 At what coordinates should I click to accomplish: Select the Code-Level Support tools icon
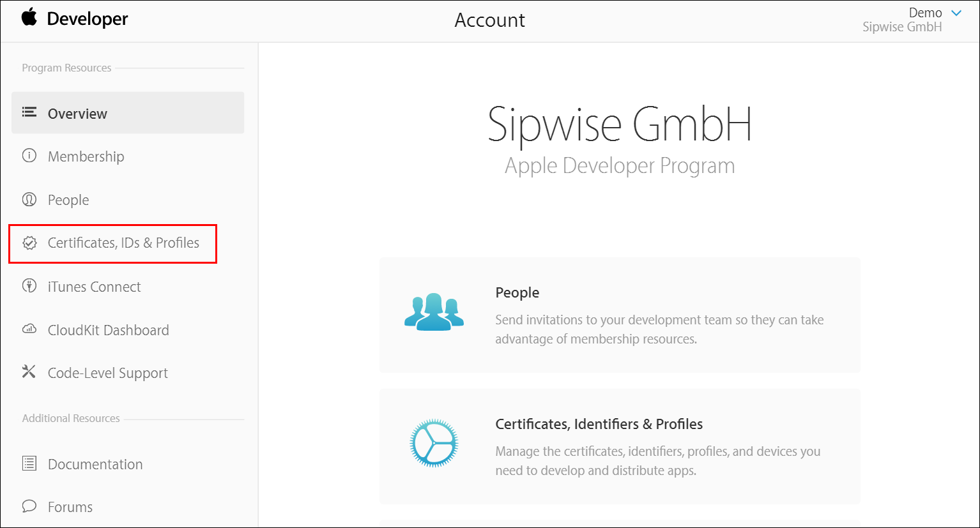[29, 372]
